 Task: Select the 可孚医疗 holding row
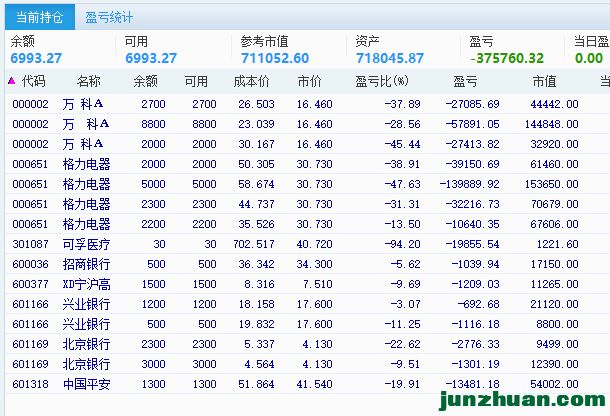coord(86,244)
